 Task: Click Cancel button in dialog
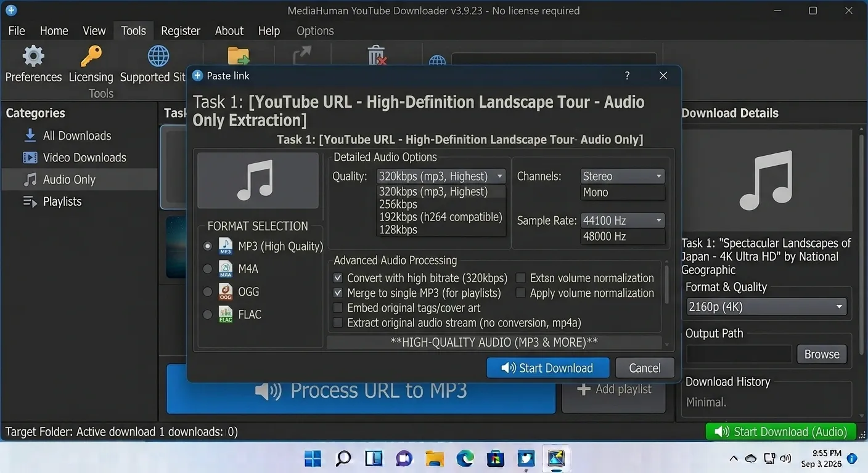[x=645, y=368]
